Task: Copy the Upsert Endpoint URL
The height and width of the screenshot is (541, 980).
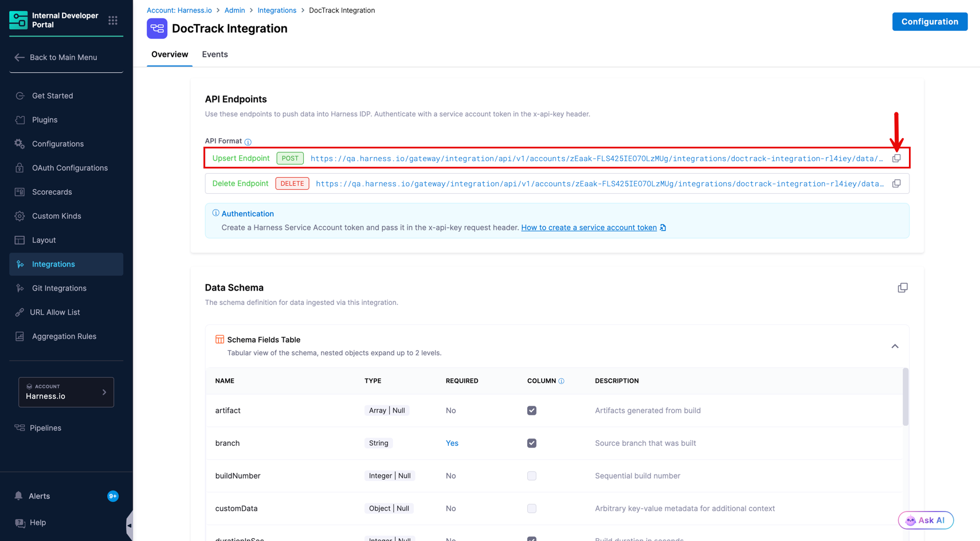Action: click(896, 158)
